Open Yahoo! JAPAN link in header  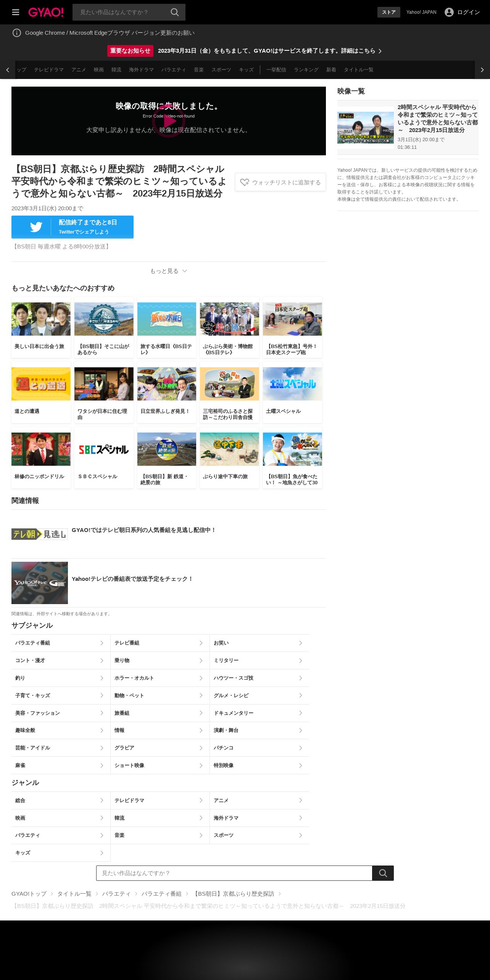point(421,12)
